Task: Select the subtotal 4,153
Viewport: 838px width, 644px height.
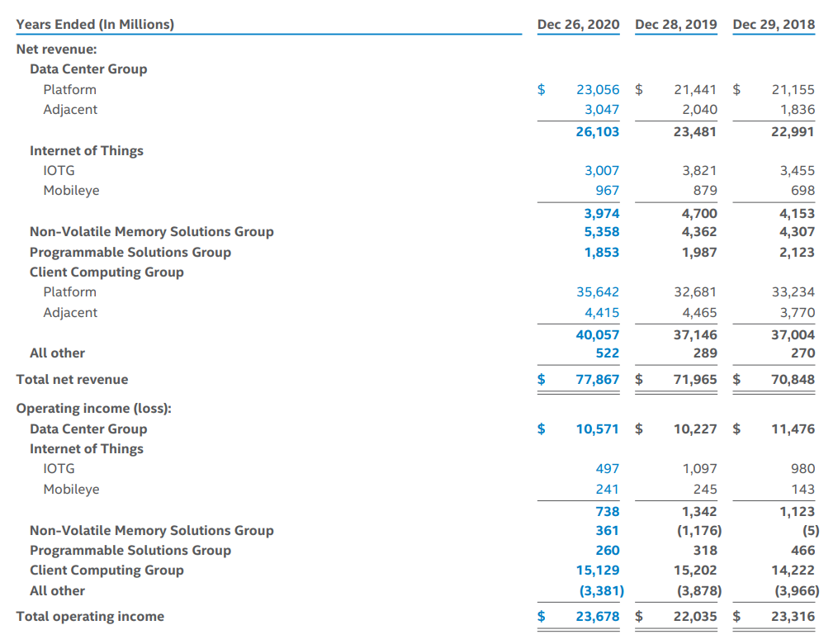Action: coord(798,214)
